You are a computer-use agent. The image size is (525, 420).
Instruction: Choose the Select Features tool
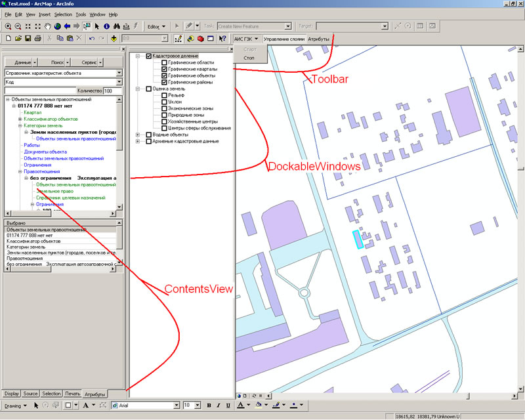[x=87, y=26]
